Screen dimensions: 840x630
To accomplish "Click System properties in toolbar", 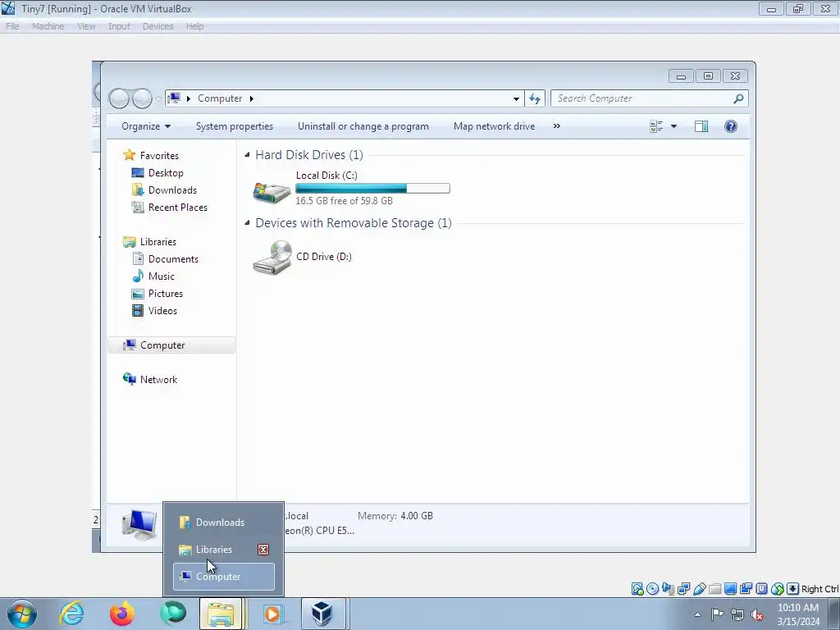I will click(x=234, y=126).
